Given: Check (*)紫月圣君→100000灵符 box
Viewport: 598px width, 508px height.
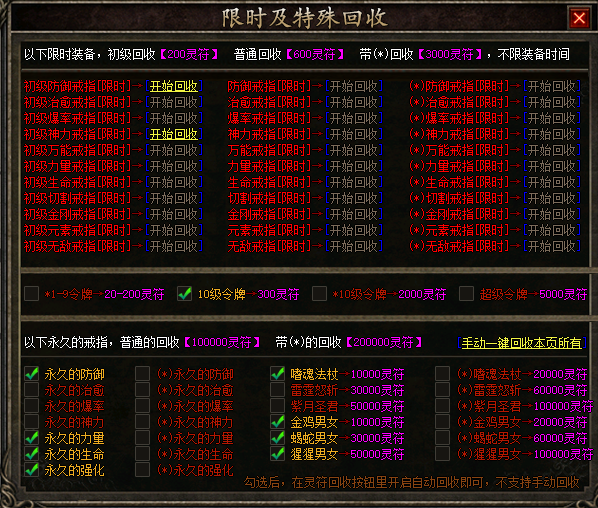Looking at the screenshot, I should [442, 406].
